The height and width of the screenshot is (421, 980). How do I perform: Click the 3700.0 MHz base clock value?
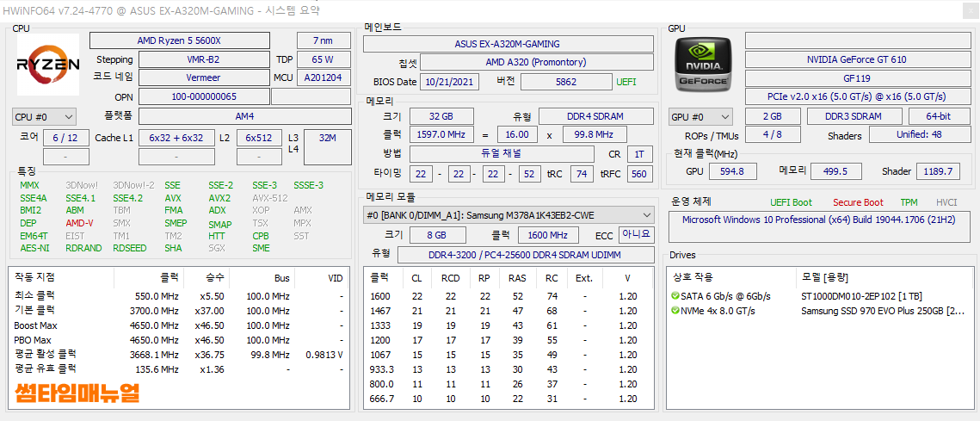coord(157,311)
